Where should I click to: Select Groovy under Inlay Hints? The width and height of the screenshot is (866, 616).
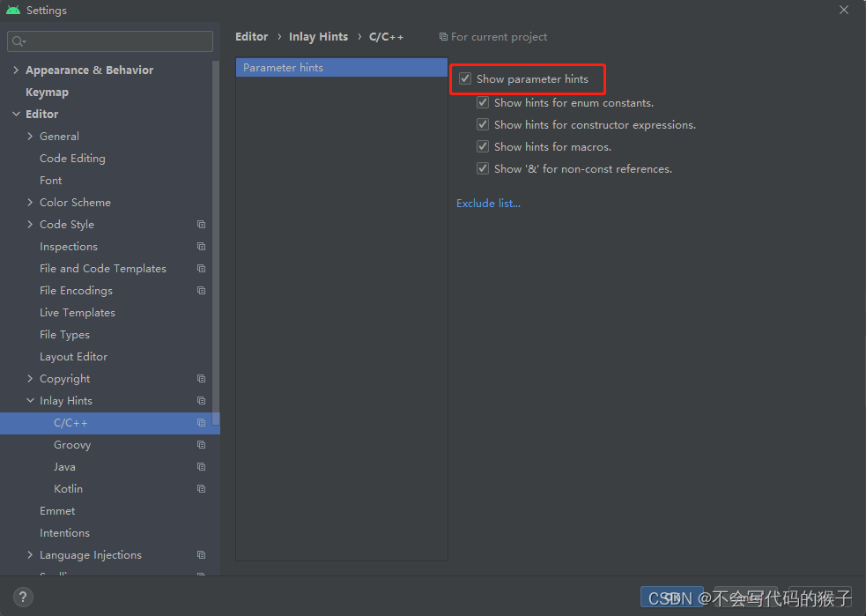pos(72,445)
